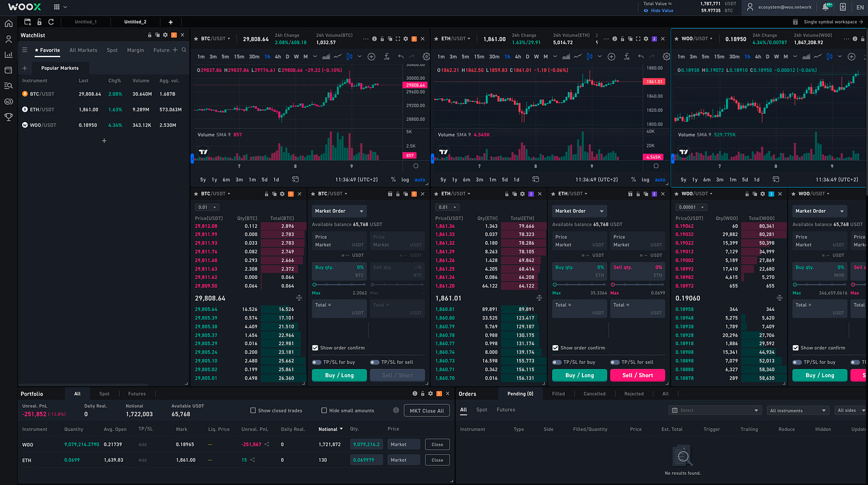
Task: Switch to the Untitled_1 workspace tab
Action: (86, 22)
